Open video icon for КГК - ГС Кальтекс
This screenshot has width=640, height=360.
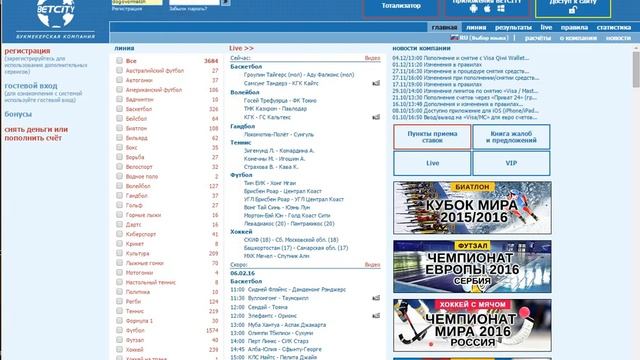tap(376, 117)
